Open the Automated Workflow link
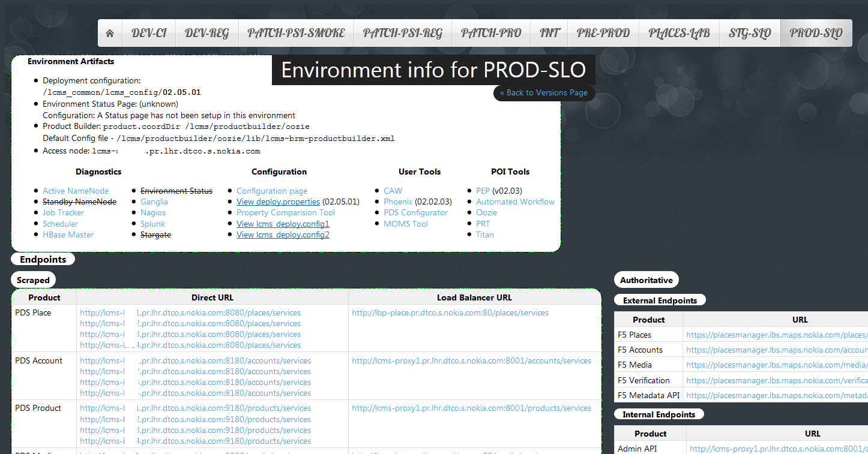 [515, 202]
